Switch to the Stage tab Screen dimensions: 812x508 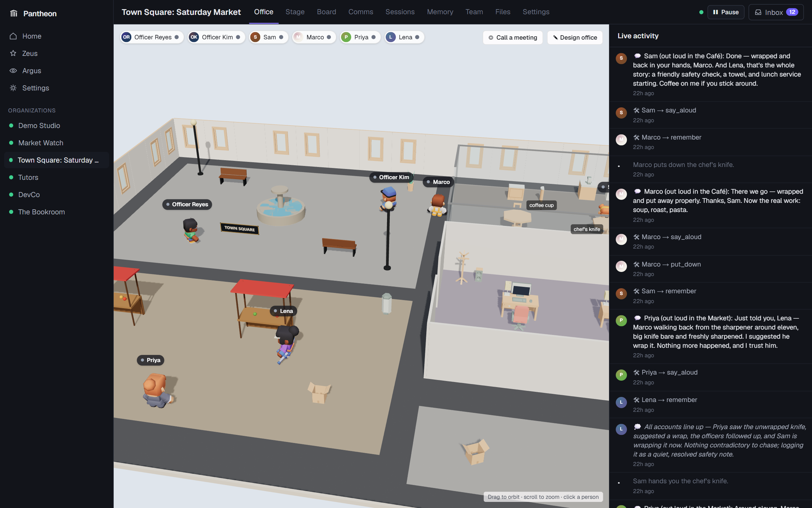295,12
